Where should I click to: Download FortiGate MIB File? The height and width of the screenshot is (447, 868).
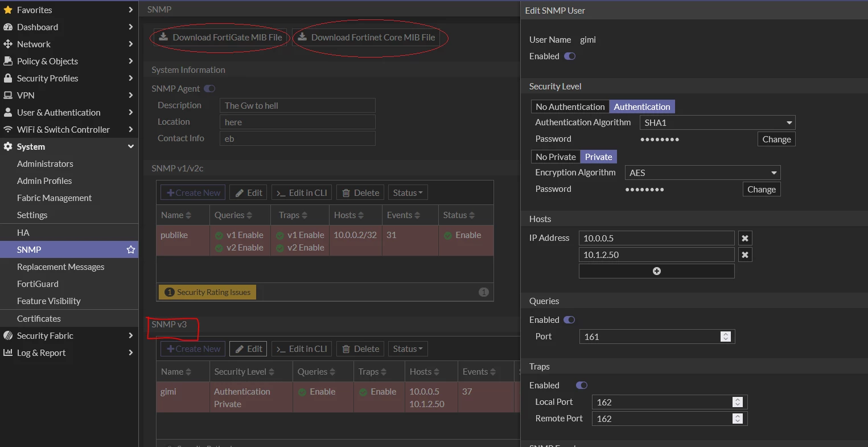point(220,37)
